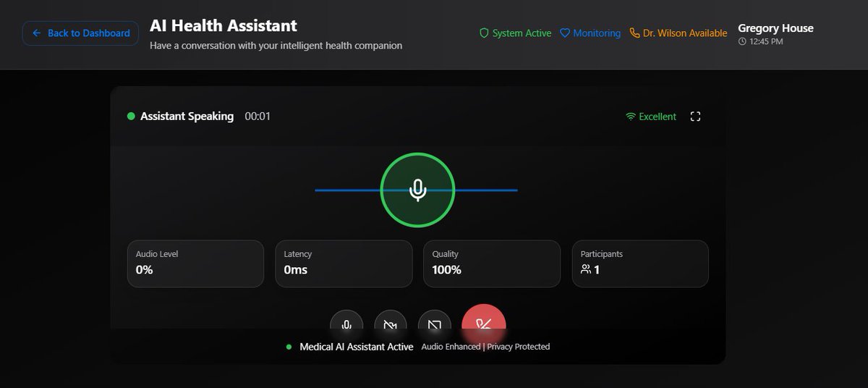Image resolution: width=868 pixels, height=388 pixels.
Task: Select the Audio Level 0% card
Action: point(195,263)
